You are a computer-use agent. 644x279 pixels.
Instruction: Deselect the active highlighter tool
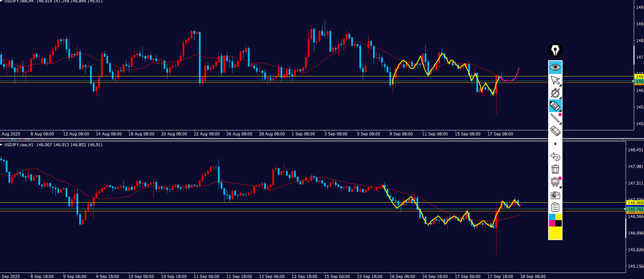555,106
